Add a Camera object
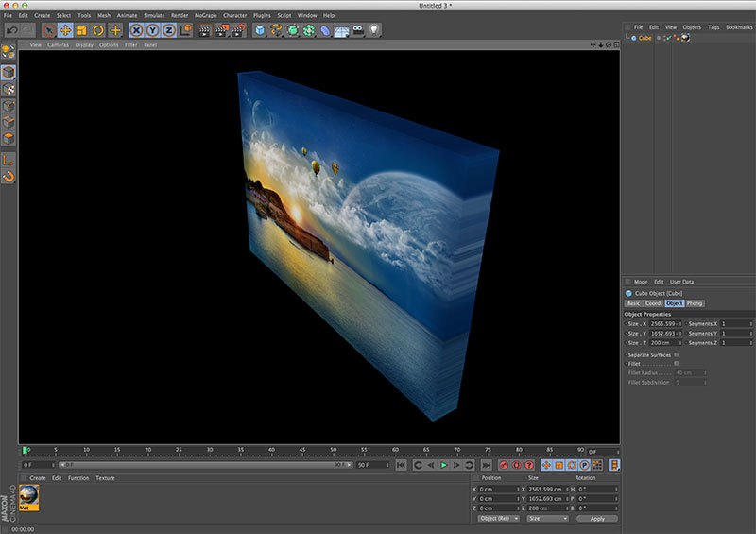Image resolution: width=756 pixels, height=534 pixels. tap(358, 30)
